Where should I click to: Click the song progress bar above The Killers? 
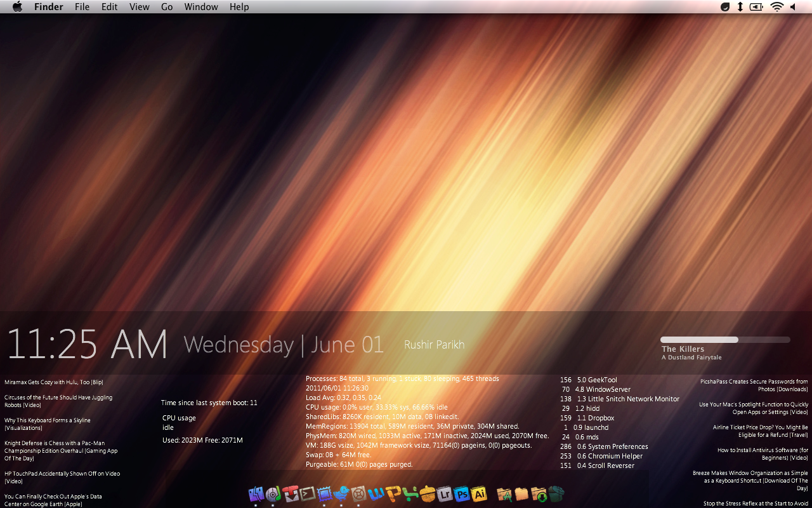tap(725, 340)
